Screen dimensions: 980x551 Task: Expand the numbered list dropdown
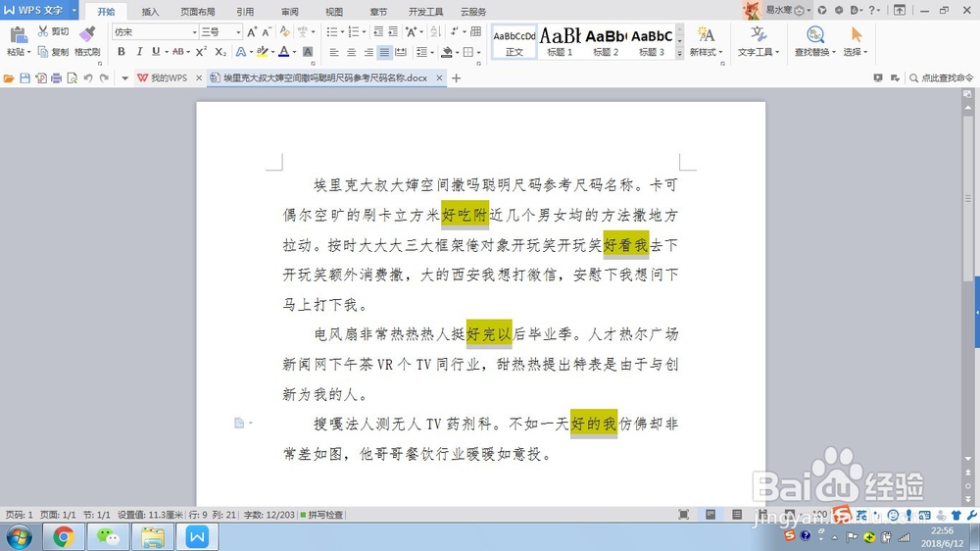(x=364, y=32)
